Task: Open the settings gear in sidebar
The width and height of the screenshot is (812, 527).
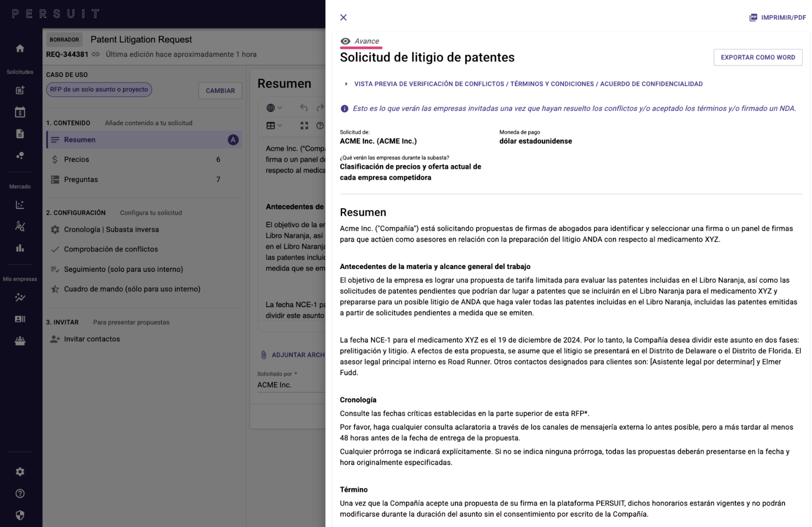Action: (x=20, y=472)
